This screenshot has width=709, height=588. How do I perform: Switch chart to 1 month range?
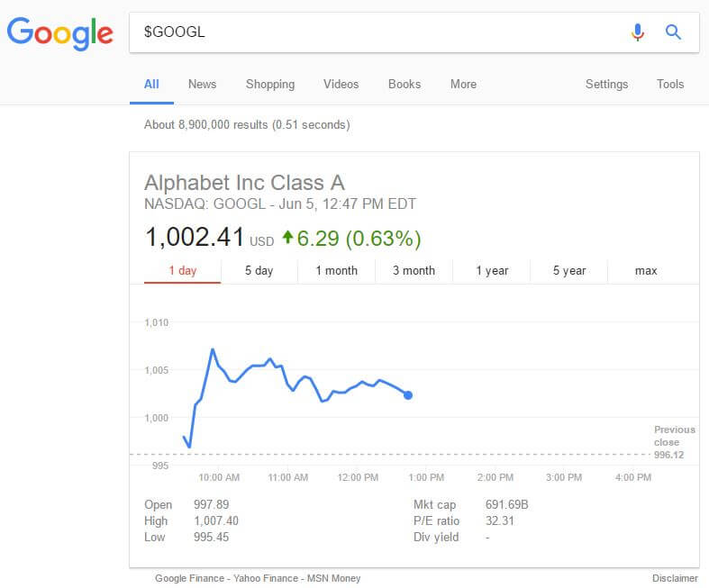pyautogui.click(x=336, y=270)
